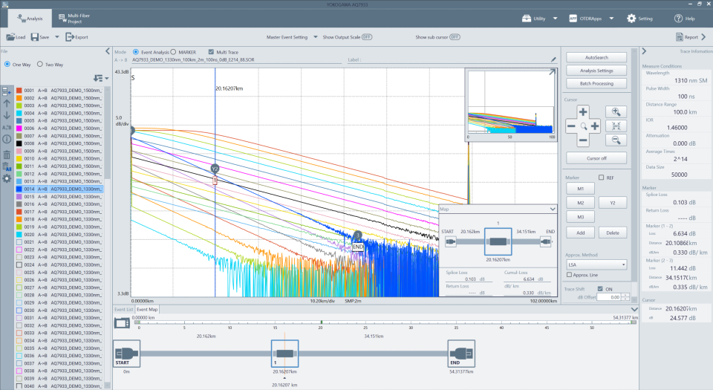Click the Load file icon
This screenshot has height=390, width=713.
click(11, 37)
